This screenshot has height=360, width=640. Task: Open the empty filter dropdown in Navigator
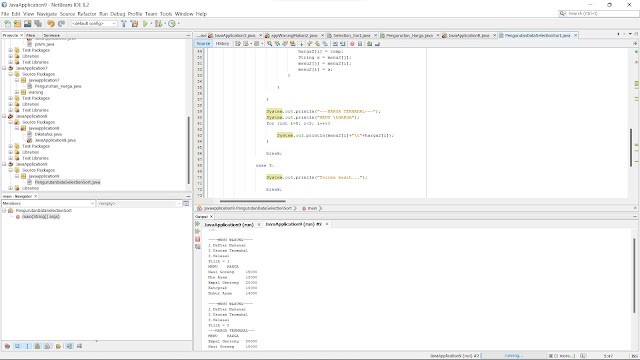click(139, 203)
